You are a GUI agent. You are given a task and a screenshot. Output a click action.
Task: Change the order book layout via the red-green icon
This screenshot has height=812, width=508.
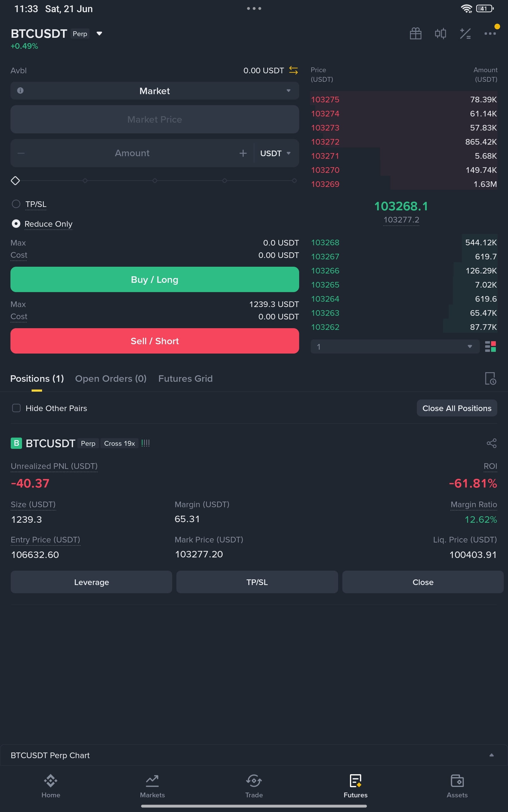491,347
